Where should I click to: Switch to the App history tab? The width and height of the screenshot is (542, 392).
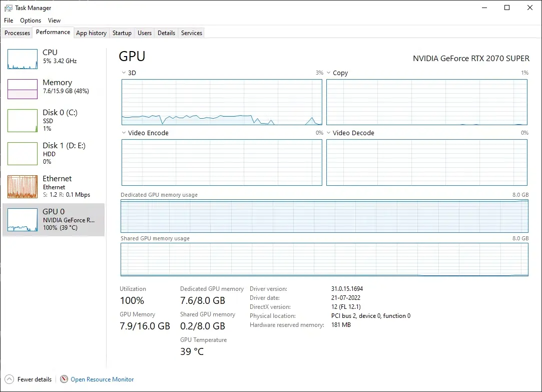pos(91,33)
